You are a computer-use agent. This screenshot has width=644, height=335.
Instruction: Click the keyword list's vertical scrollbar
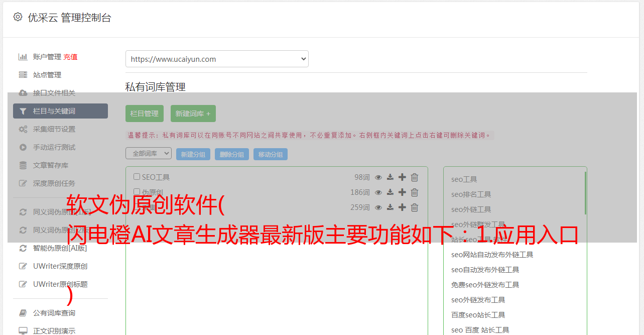pyautogui.click(x=585, y=193)
